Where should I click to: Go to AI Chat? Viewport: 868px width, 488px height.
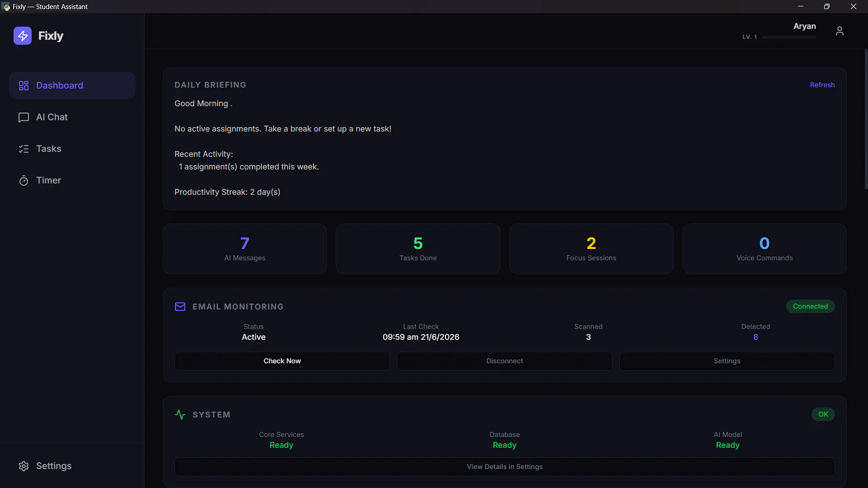[72, 117]
